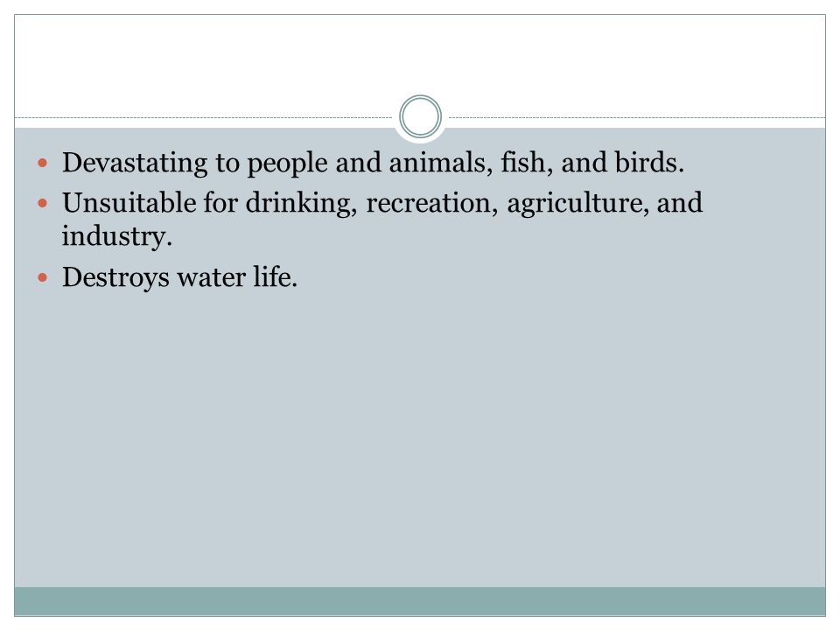Click the teal footer bar at slide bottom
Viewport: 840px width, 630px height.
tap(421, 601)
